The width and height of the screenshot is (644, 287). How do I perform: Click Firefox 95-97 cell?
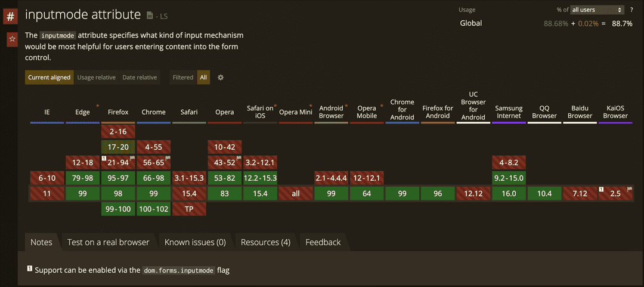pos(118,178)
